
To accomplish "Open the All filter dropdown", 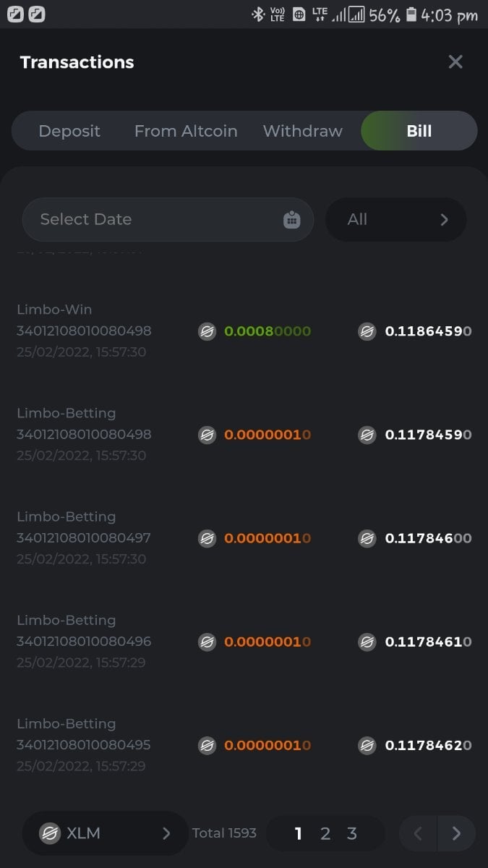I will tap(395, 220).
